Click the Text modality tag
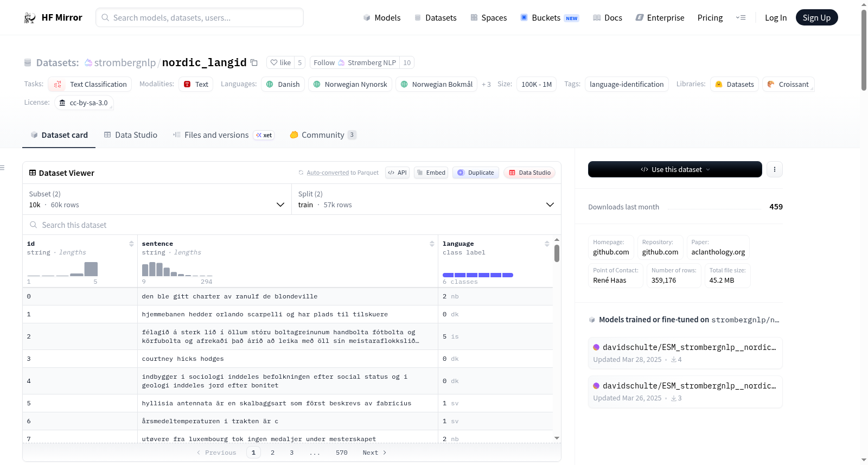Viewport: 868px width, 465px height. [x=196, y=84]
